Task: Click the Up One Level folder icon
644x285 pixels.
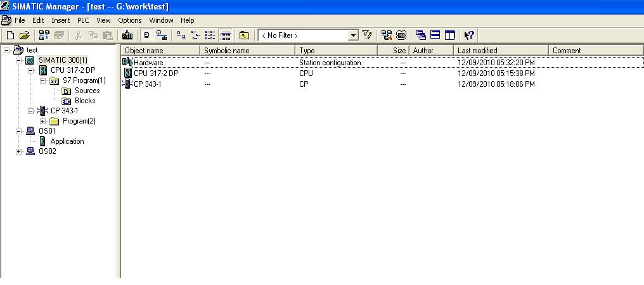Action: pos(244,35)
